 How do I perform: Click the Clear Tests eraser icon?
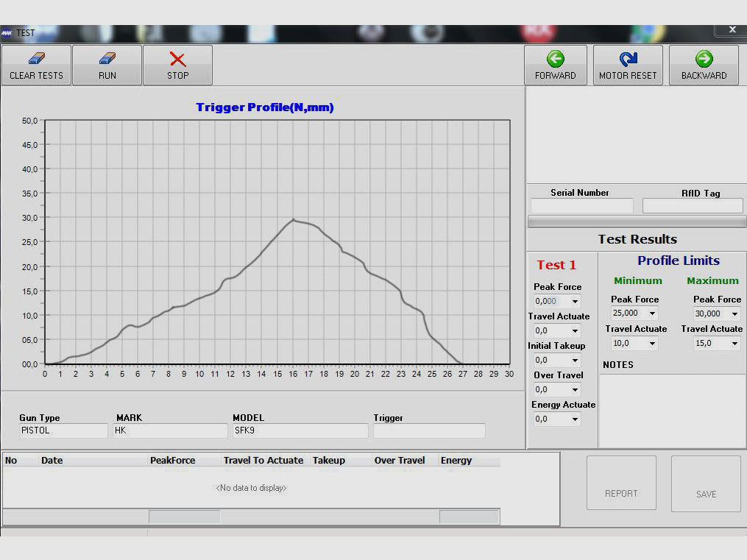pos(36,59)
